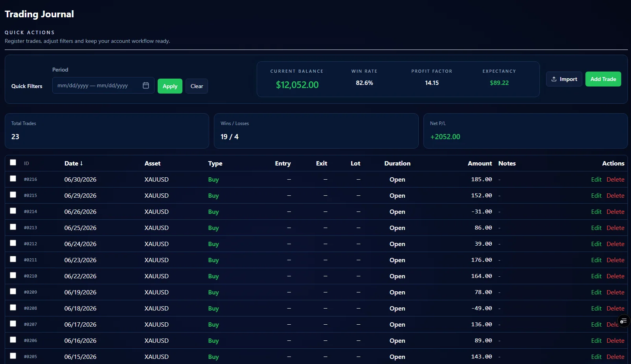
Task: Click the Amount column header
Action: click(480, 163)
